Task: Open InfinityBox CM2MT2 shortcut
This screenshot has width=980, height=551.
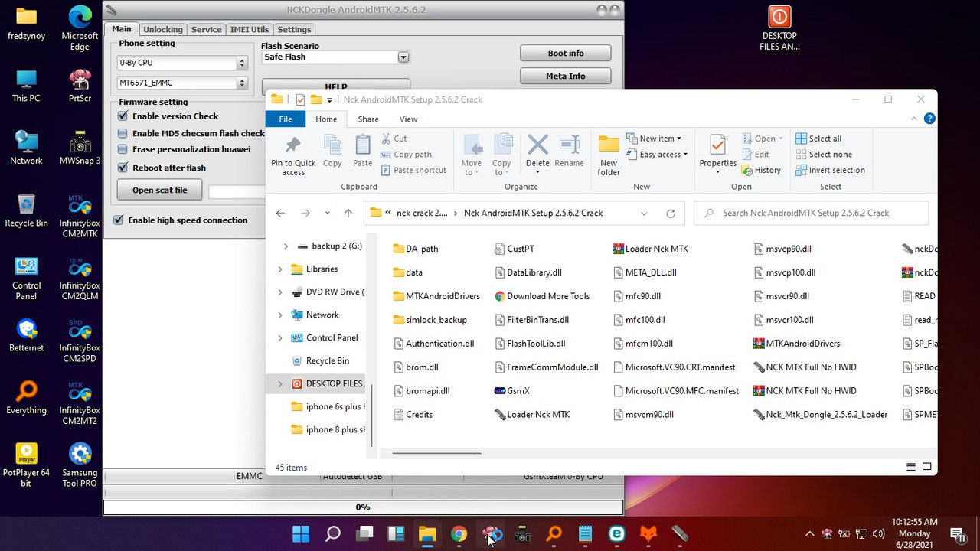Action: (x=80, y=403)
